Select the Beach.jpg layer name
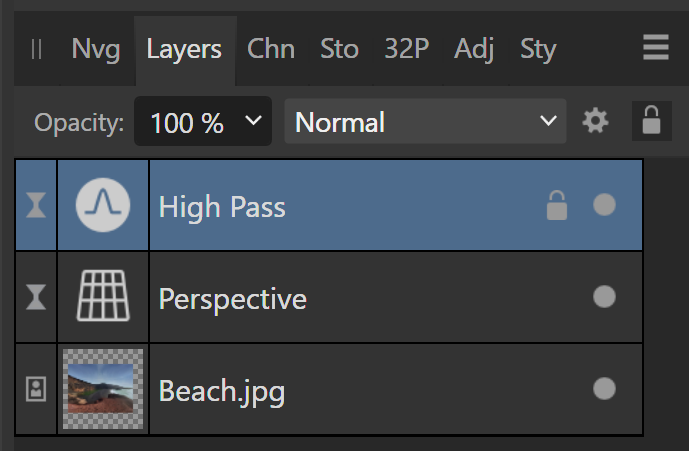Screen dimensions: 689x451 [x=222, y=390]
